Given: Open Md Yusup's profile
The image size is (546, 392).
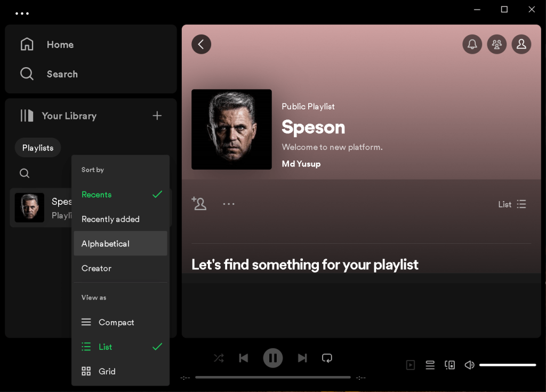Looking at the screenshot, I should 301,164.
